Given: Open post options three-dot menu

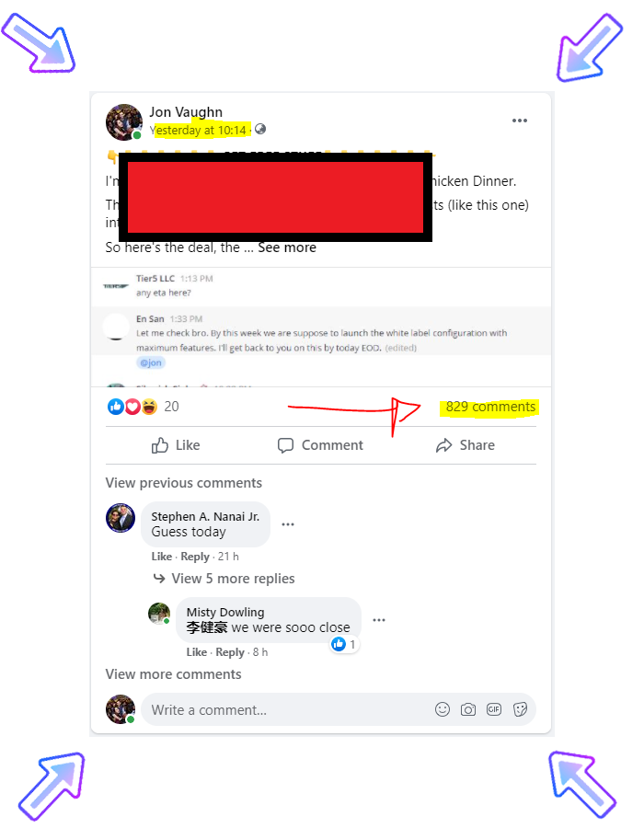Looking at the screenshot, I should [x=520, y=121].
